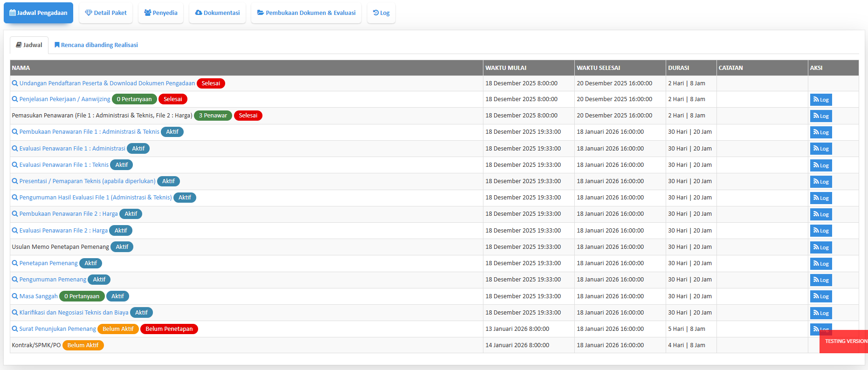Click the search icon beside Klarifikasi dan Negosiasi
868x370 pixels.
15,313
